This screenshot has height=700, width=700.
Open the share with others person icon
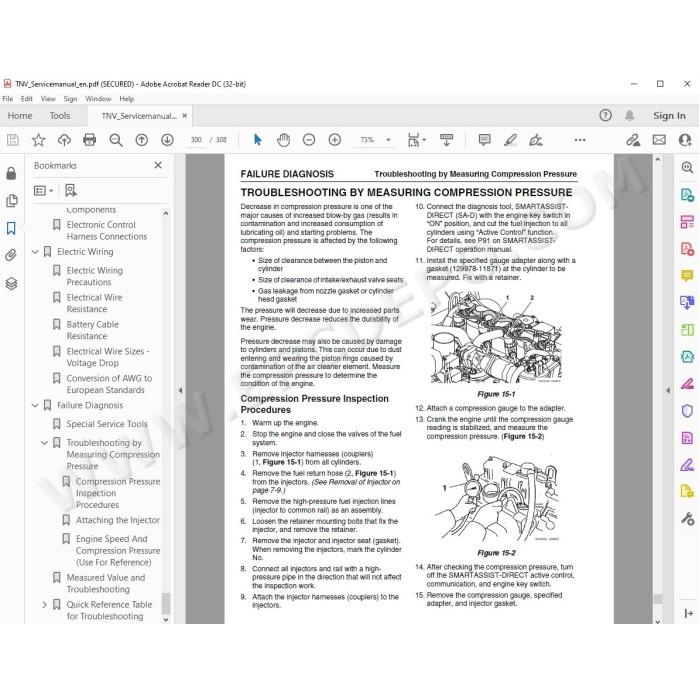(685, 140)
